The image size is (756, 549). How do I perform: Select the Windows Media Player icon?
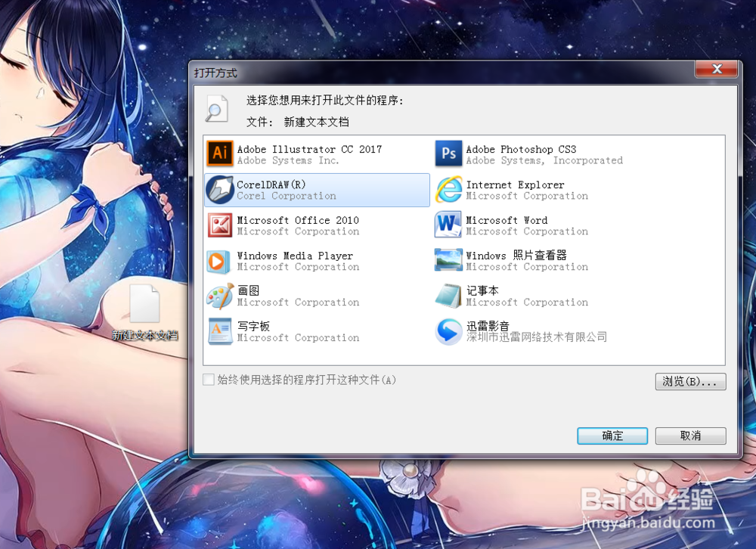217,261
